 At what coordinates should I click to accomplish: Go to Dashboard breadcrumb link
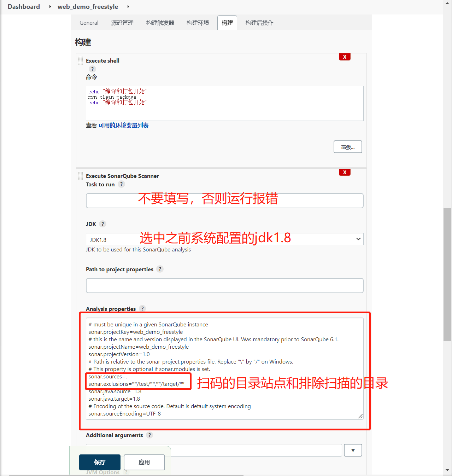point(24,7)
